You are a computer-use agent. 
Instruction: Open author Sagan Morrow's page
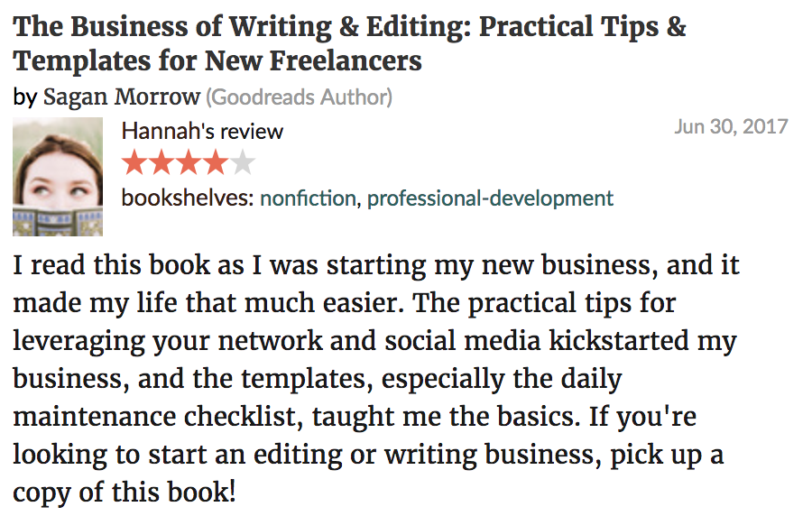point(122,97)
